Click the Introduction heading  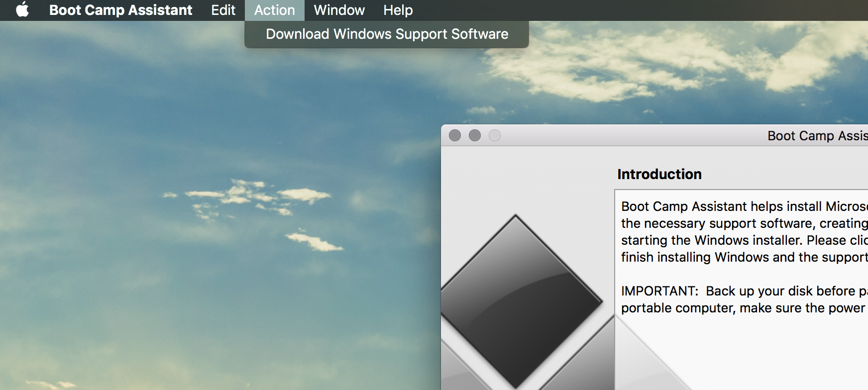click(x=659, y=174)
